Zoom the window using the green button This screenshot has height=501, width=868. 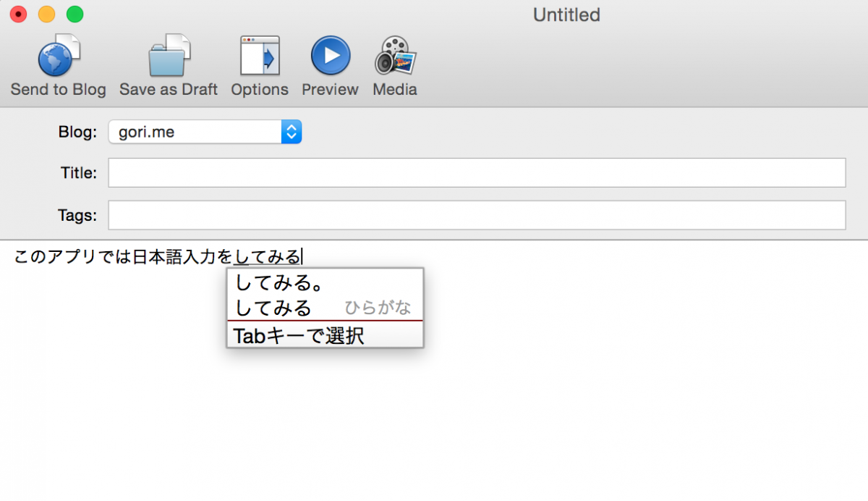[75, 13]
